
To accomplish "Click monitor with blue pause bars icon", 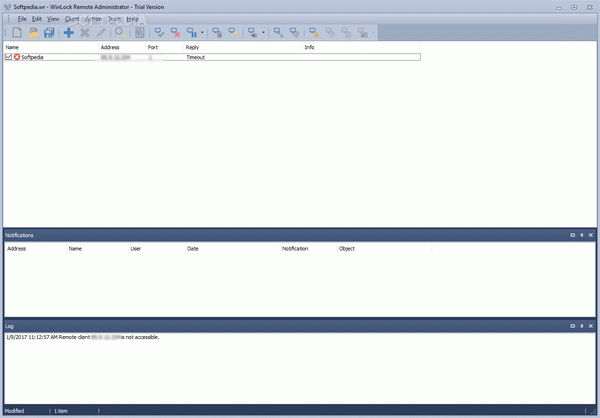I will point(192,33).
